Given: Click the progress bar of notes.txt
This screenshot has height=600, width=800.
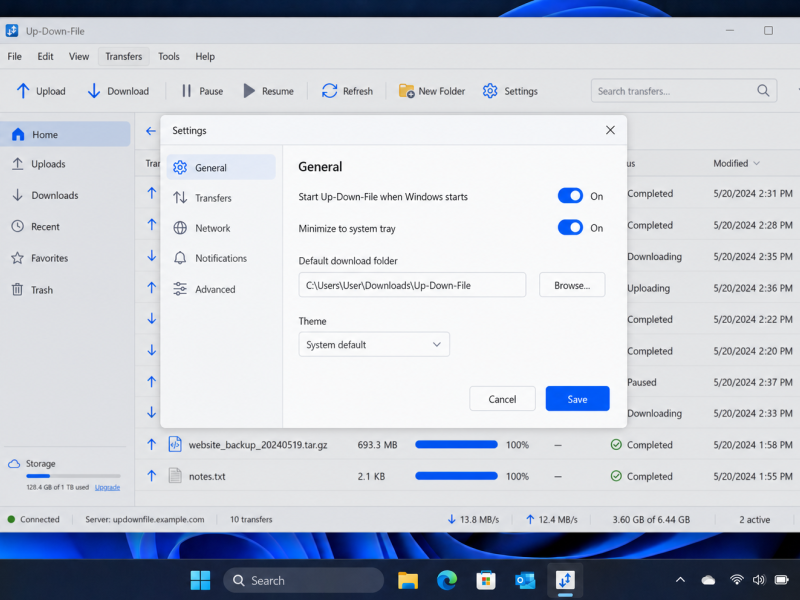Looking at the screenshot, I should pyautogui.click(x=456, y=476).
